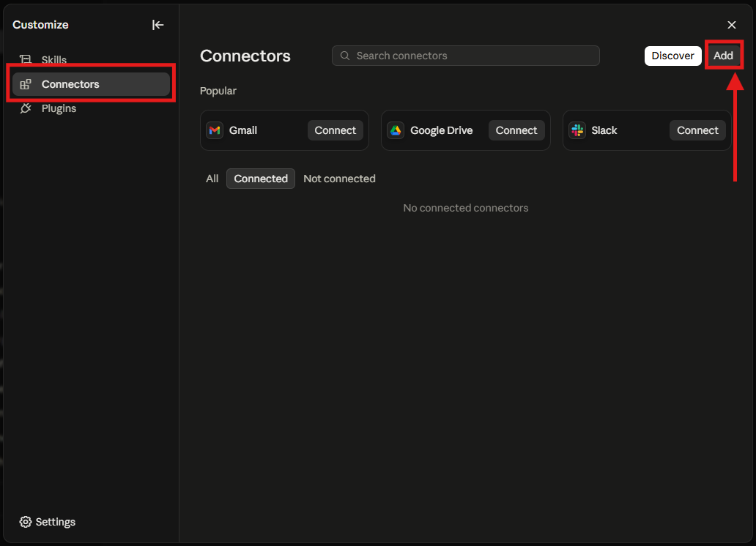This screenshot has width=756, height=546.
Task: Focus the Search connectors field
Action: pyautogui.click(x=466, y=56)
